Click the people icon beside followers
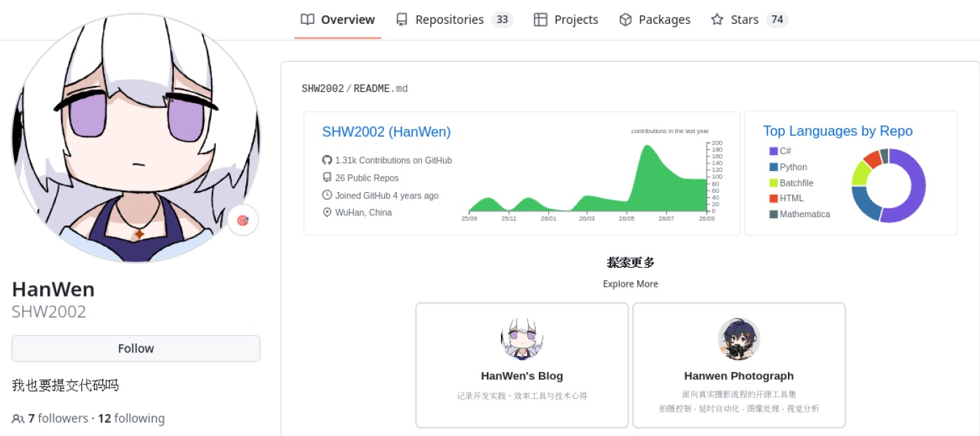Image resolution: width=980 pixels, height=436 pixels. (18, 419)
